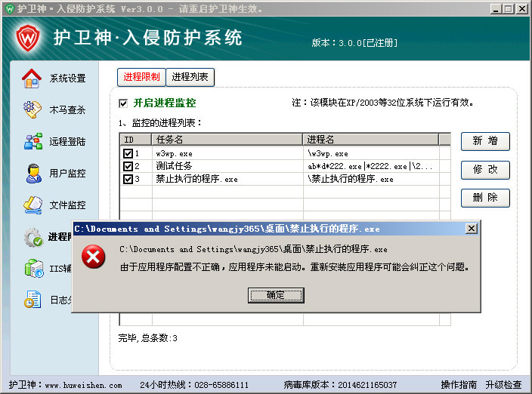The width and height of the screenshot is (532, 394).
Task: Switch to the 进程限制 tab
Action: (141, 77)
